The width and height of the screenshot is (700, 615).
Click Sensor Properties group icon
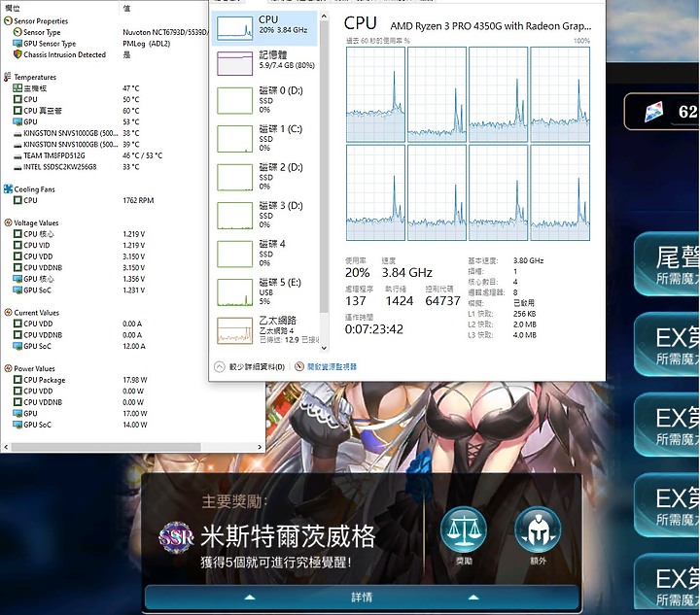(8, 21)
